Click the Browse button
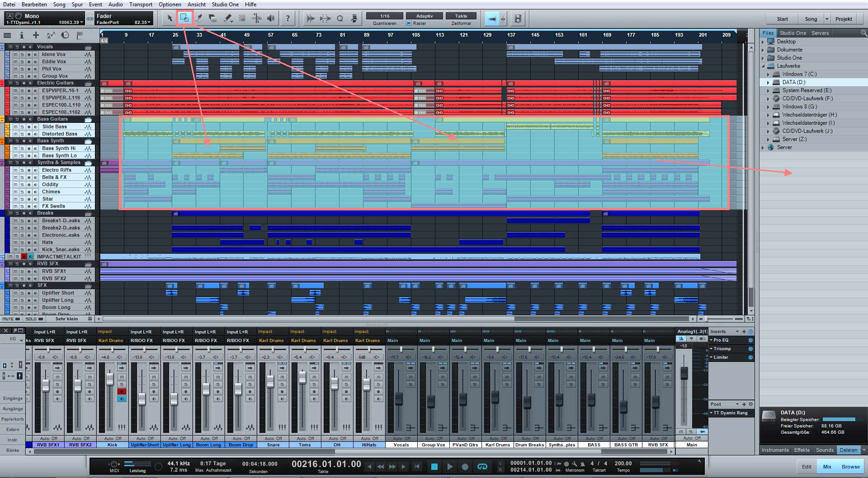This screenshot has height=478, width=868. click(x=850, y=467)
